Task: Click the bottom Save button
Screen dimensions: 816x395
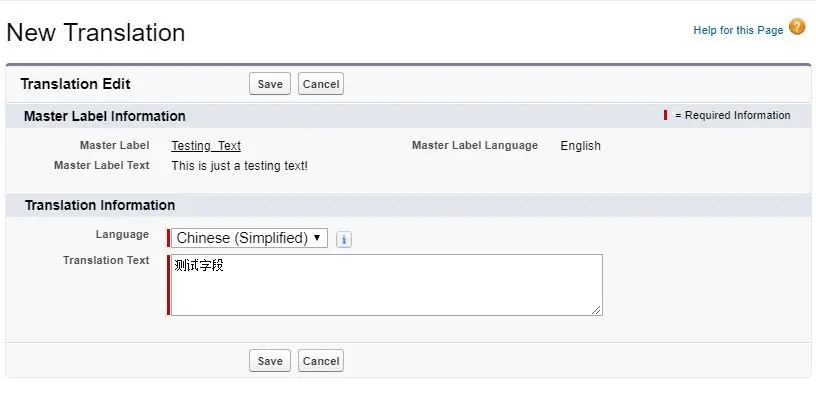Action: click(x=270, y=361)
